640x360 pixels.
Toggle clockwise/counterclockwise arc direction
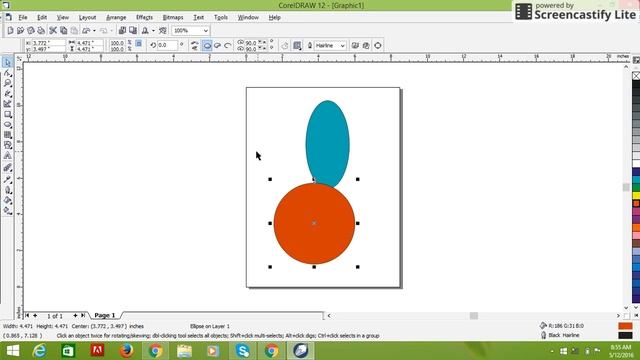pyautogui.click(x=285, y=45)
